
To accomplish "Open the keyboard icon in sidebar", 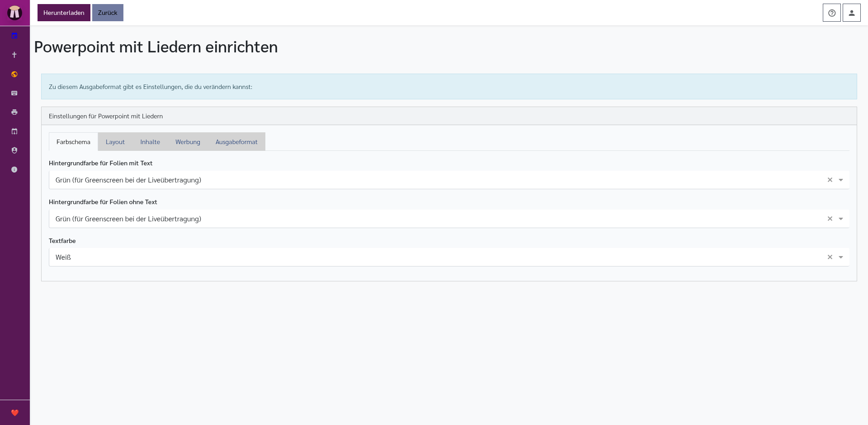I will 14,93.
